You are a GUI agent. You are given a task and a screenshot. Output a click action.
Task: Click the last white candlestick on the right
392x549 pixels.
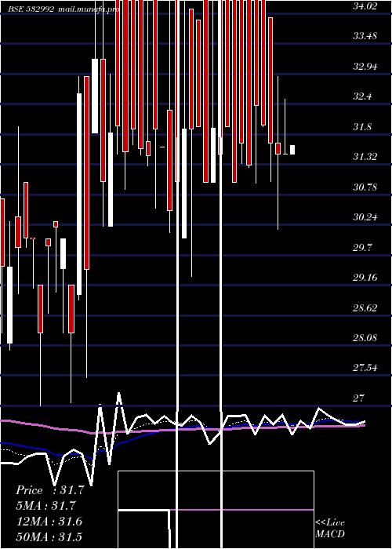coord(292,150)
